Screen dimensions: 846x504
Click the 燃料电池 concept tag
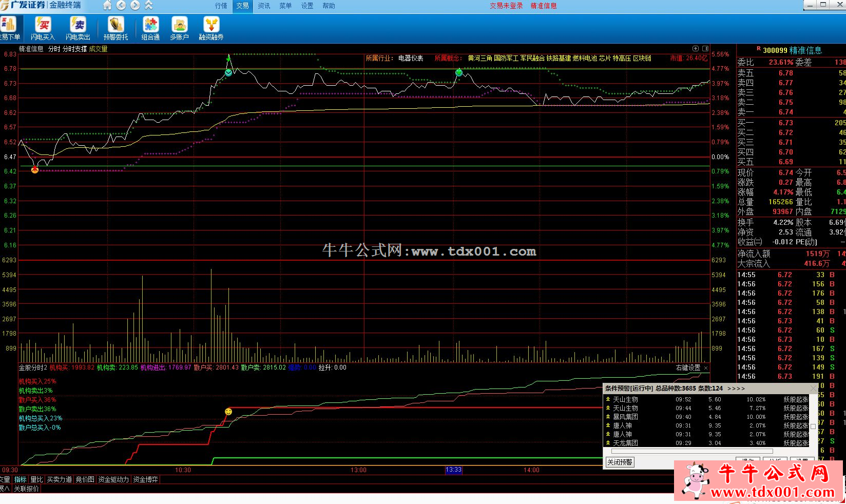585,58
